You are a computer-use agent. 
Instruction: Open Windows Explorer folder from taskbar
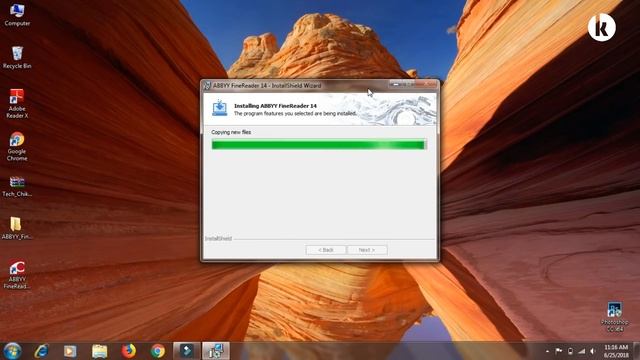(100, 351)
